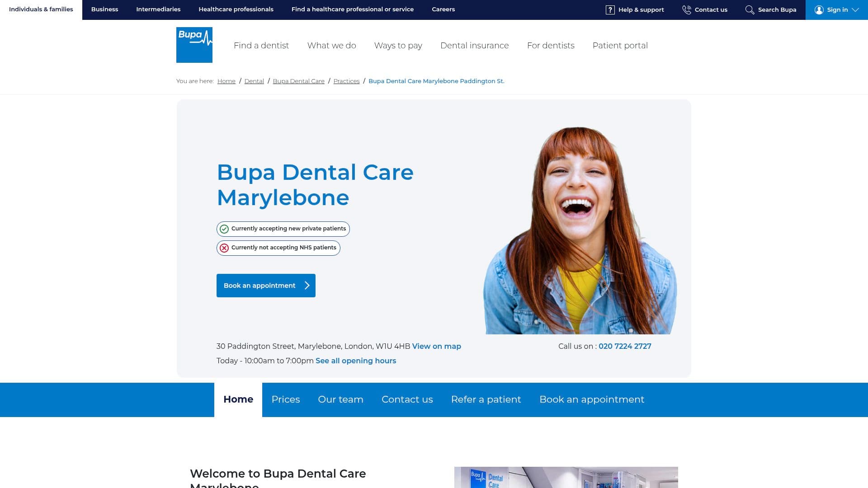868x488 pixels.
Task: Click See all opening hours link
Action: point(356,361)
